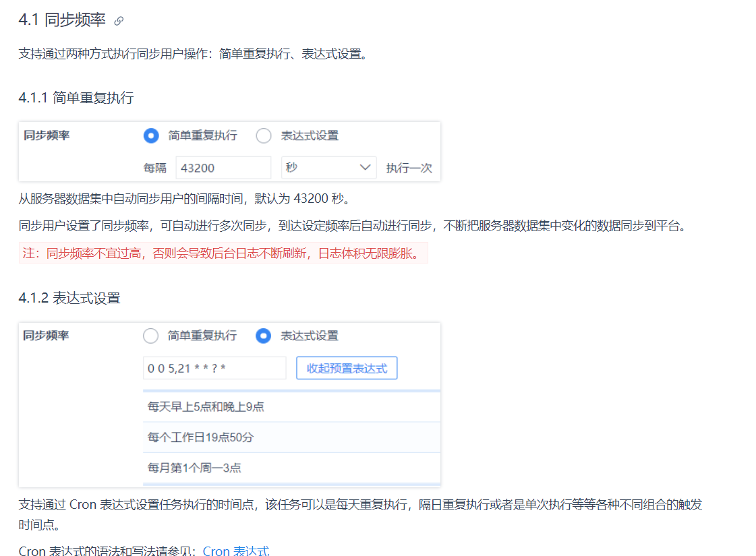The image size is (756, 556).
Task: Click the 收起预置表达式 button
Action: [x=347, y=368]
